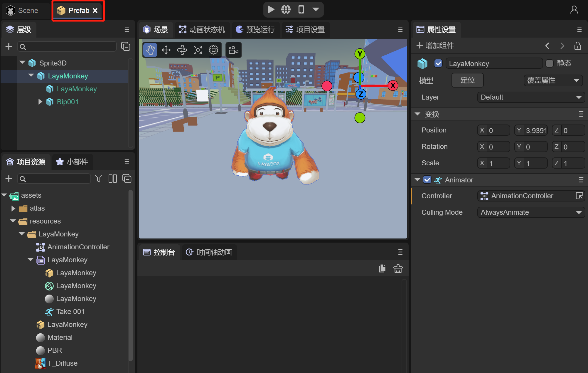Select the hand pan tool

pyautogui.click(x=150, y=50)
